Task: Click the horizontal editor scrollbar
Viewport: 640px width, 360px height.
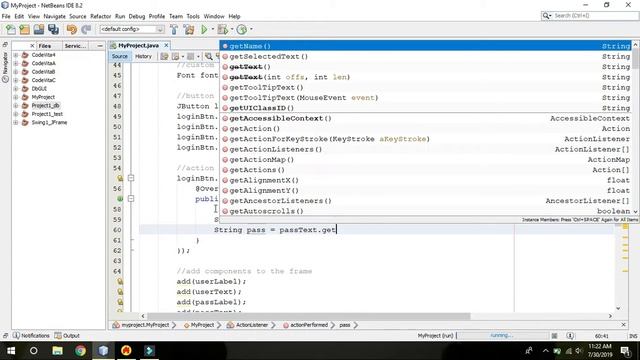Action: [309, 316]
